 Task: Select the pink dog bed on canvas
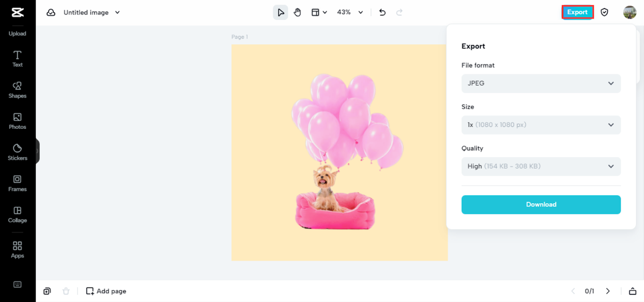(335, 211)
